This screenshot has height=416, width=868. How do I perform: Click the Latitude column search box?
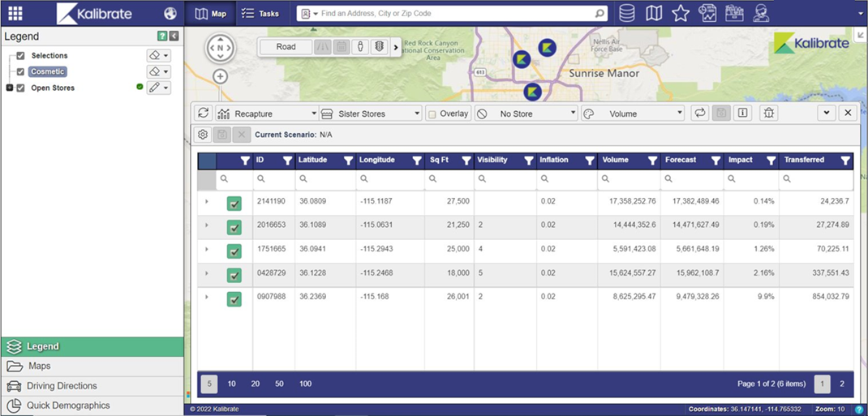coord(325,179)
